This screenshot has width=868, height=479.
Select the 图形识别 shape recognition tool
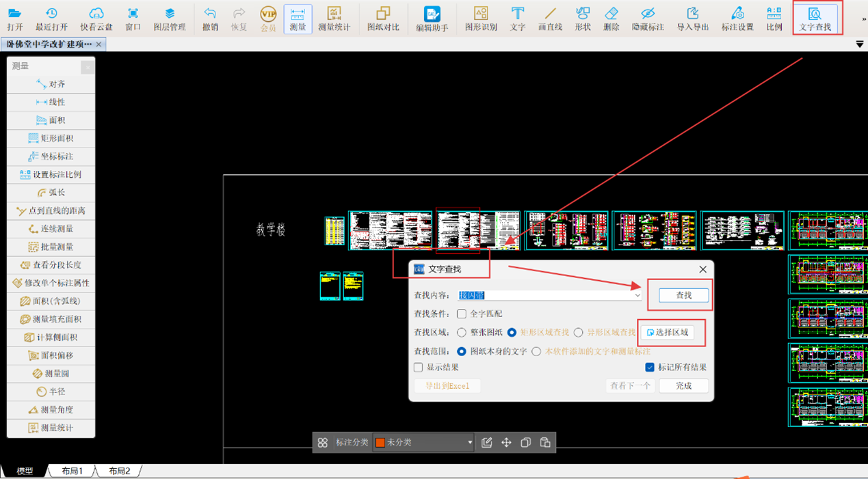tap(481, 18)
